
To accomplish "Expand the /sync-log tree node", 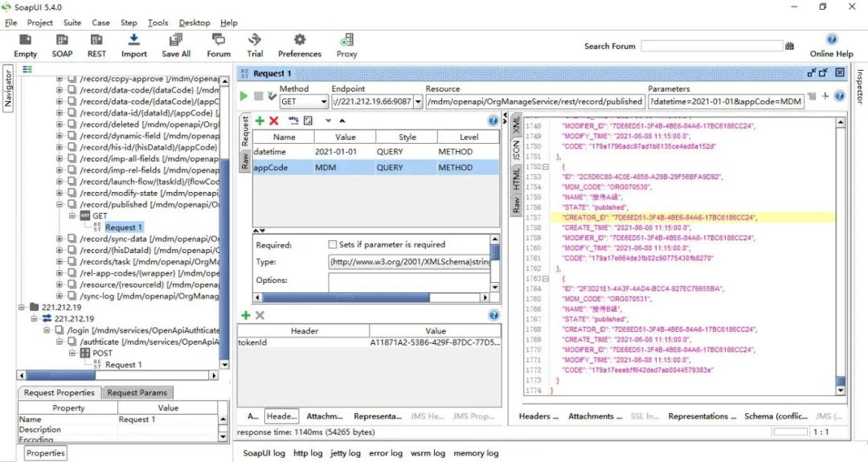I will (x=59, y=296).
